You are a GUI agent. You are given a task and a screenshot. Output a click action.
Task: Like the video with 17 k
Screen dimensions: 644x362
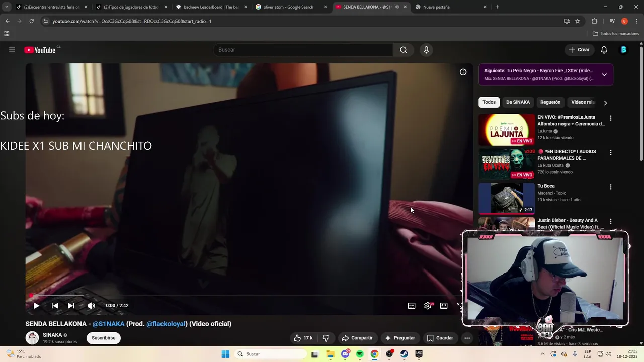pyautogui.click(x=303, y=338)
